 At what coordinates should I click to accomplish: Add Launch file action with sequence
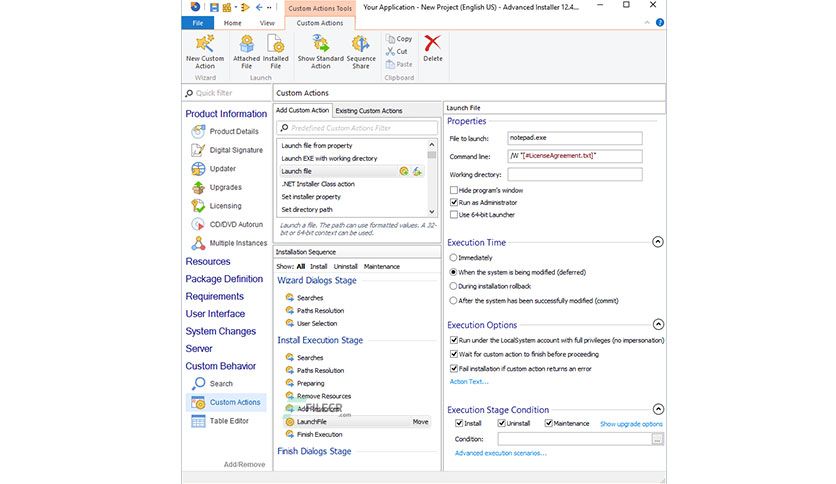(x=404, y=171)
